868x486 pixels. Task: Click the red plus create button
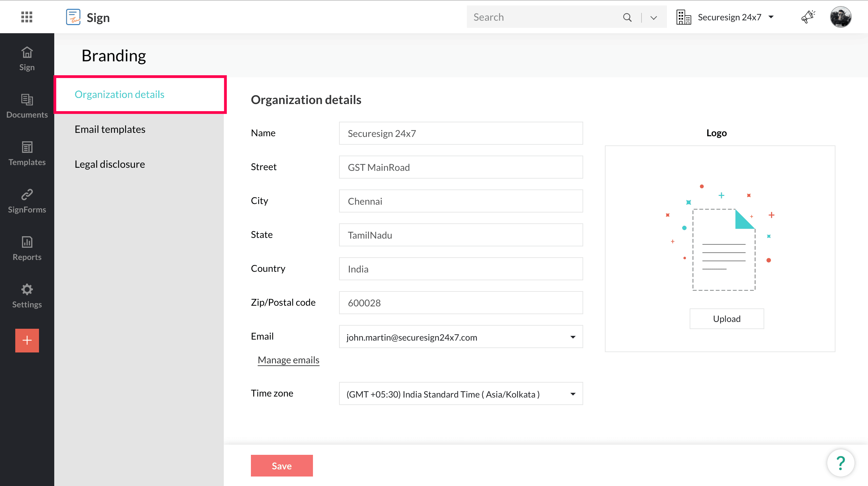(27, 340)
